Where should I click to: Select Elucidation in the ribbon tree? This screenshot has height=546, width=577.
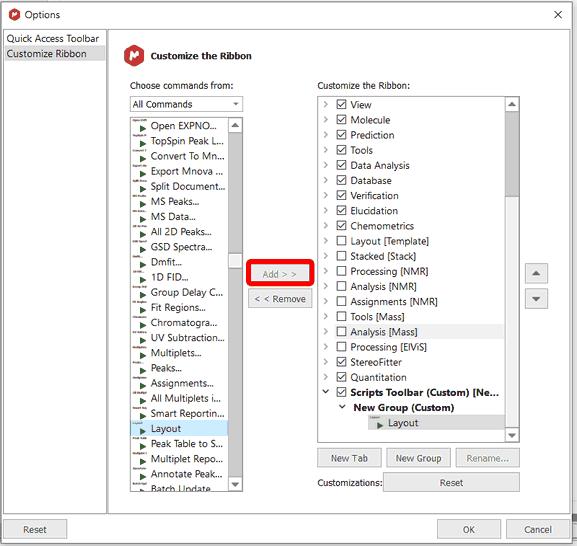(374, 211)
